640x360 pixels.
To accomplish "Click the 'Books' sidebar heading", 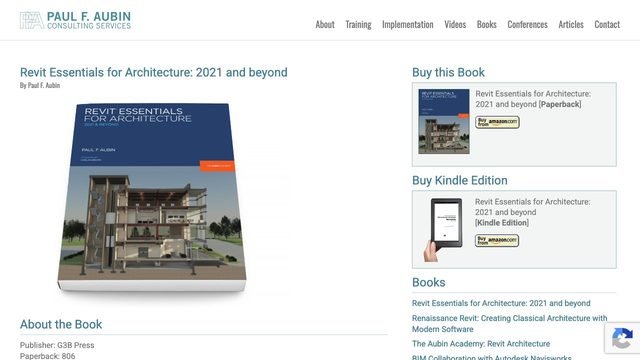I will coord(429,282).
